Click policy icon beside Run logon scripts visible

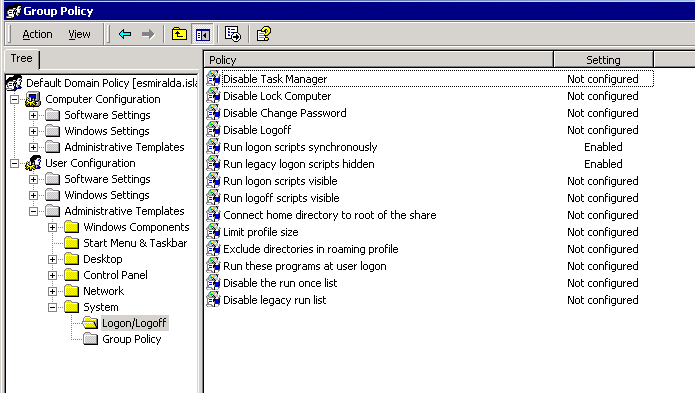[213, 181]
